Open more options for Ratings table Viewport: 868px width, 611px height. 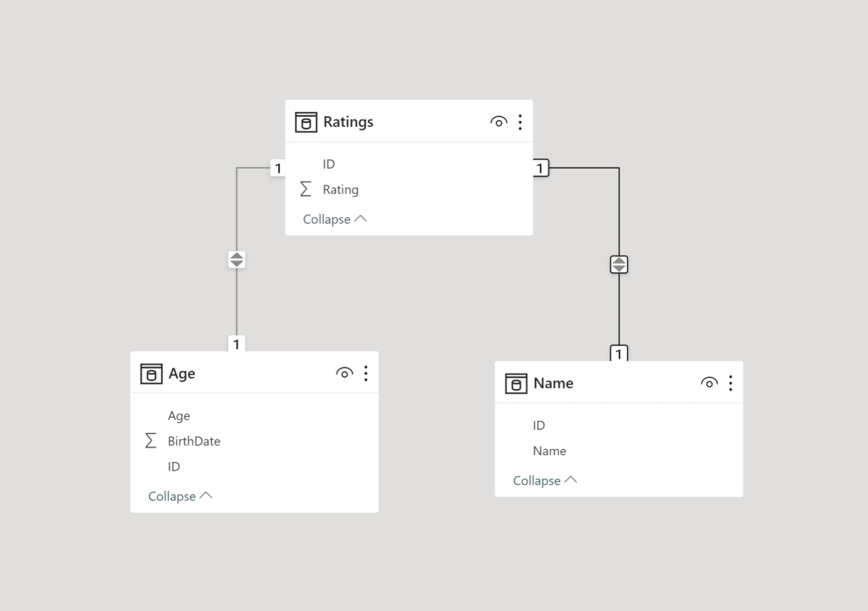(x=520, y=122)
